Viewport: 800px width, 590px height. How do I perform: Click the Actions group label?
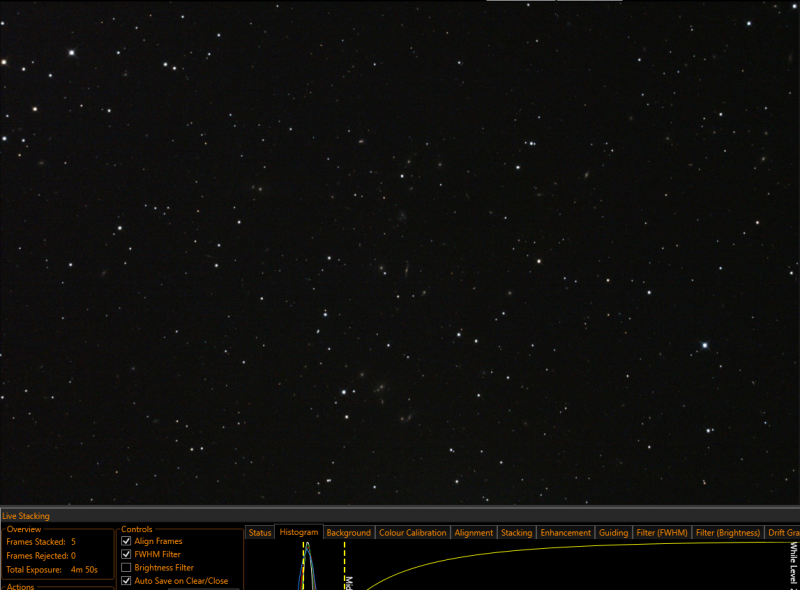point(20,586)
